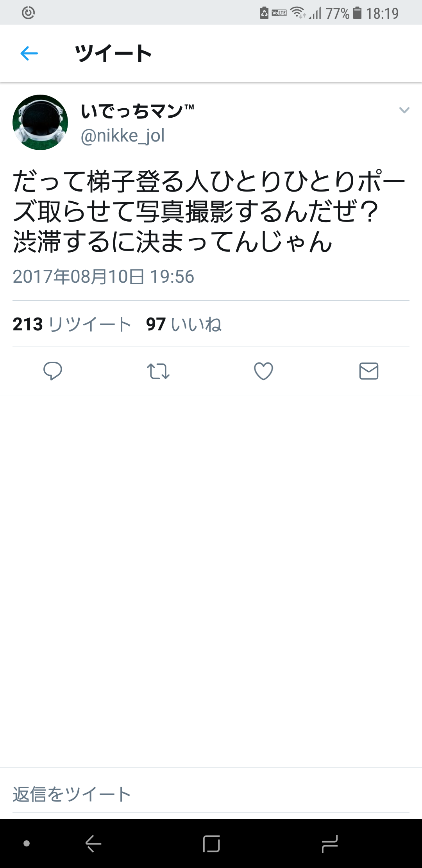The width and height of the screenshot is (422, 868).
Task: Tap the ツイート header title
Action: (x=113, y=54)
